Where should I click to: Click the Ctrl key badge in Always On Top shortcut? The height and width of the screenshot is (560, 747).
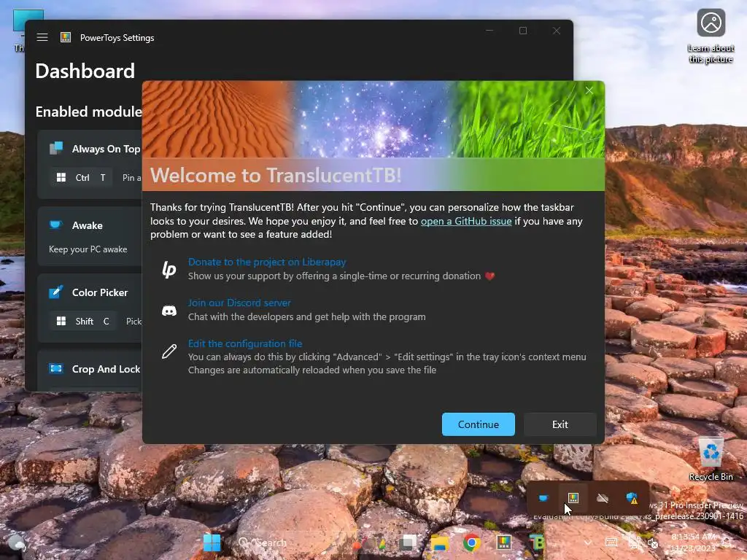pyautogui.click(x=82, y=178)
